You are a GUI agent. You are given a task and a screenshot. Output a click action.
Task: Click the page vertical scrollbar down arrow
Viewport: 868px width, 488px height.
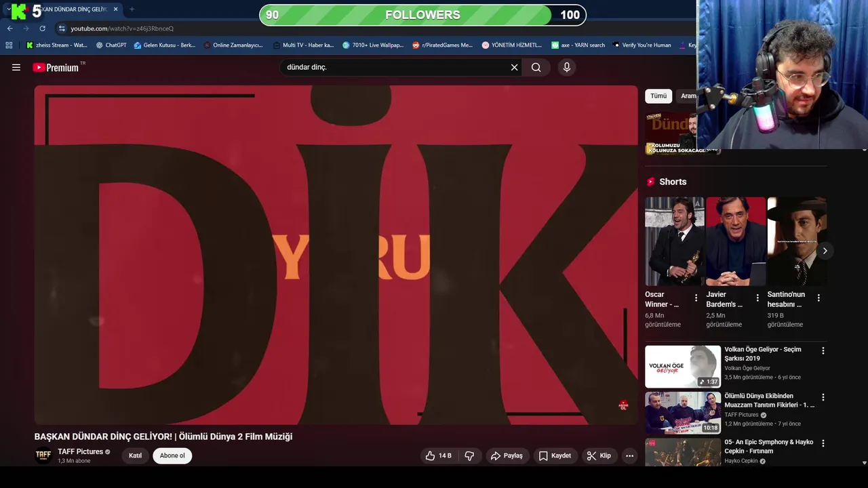pyautogui.click(x=863, y=463)
